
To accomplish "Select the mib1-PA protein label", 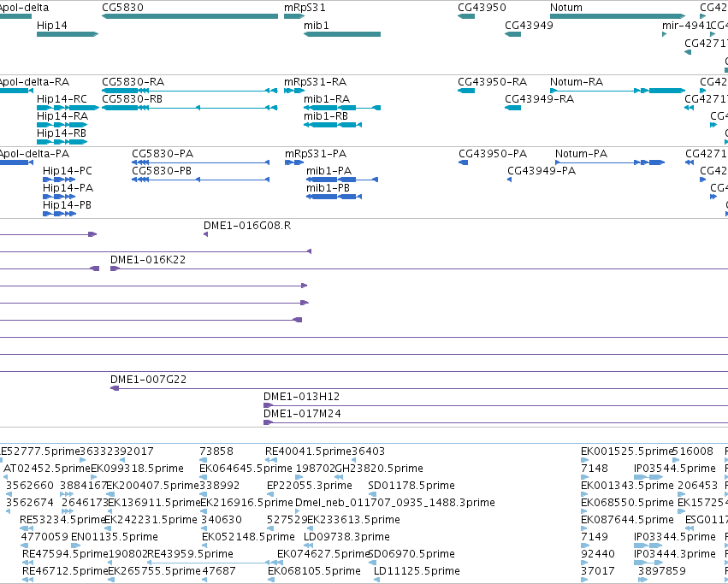I will pos(328,171).
